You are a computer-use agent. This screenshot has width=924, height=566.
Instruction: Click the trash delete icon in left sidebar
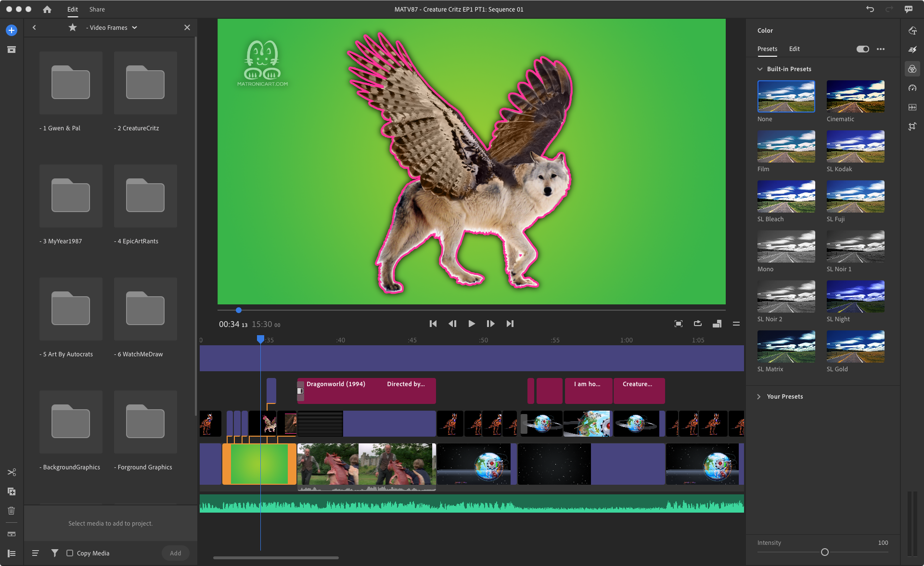(x=12, y=511)
